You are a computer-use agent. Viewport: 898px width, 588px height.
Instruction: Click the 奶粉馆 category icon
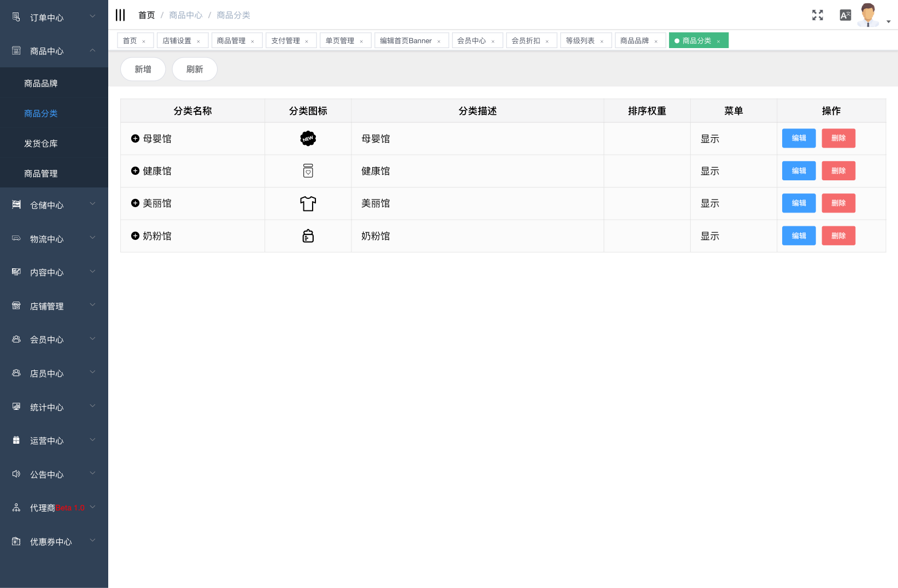click(x=308, y=236)
